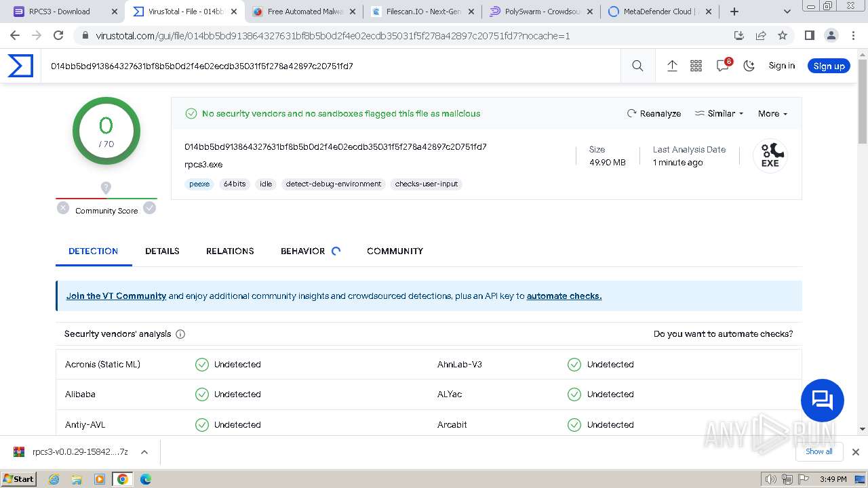Screen dimensions: 868x488
Task: Open the tab search chevron
Action: 787,12
